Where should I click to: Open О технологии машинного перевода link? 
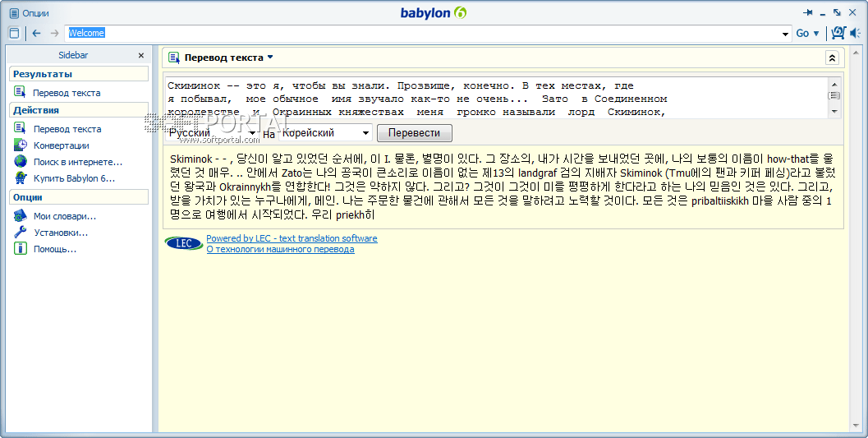(280, 249)
